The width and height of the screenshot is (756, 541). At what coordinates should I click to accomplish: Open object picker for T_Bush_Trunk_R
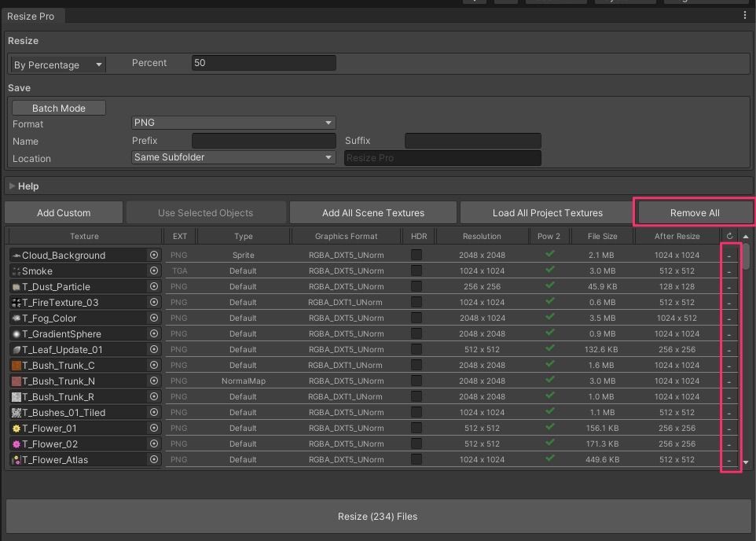click(x=154, y=396)
